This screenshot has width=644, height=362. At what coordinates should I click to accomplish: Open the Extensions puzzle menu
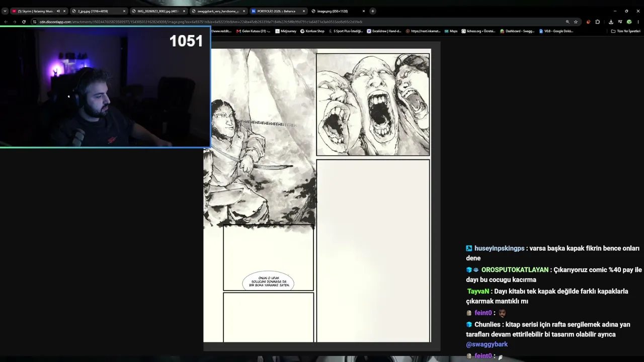tap(598, 22)
